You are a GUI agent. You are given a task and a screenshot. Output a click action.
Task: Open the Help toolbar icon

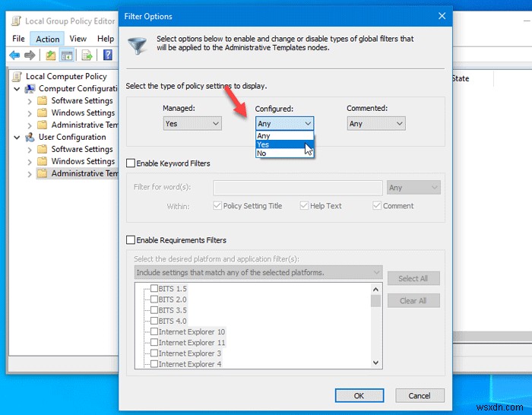point(108,55)
